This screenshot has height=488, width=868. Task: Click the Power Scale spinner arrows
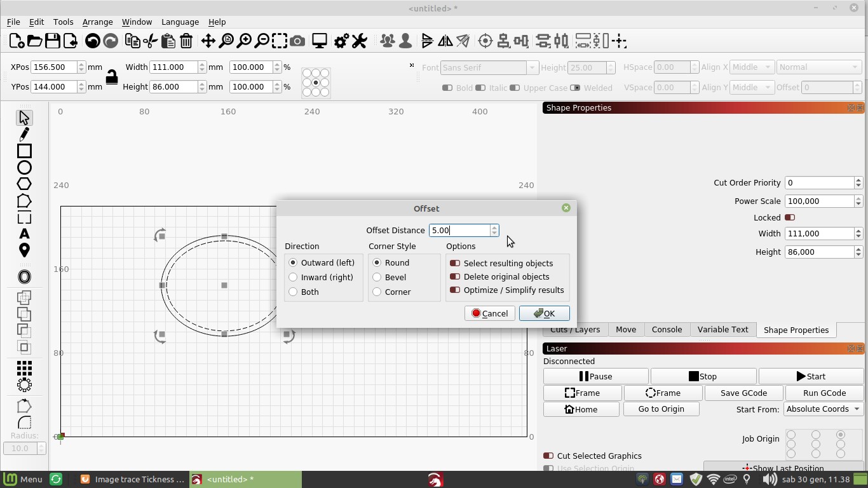tap(858, 201)
